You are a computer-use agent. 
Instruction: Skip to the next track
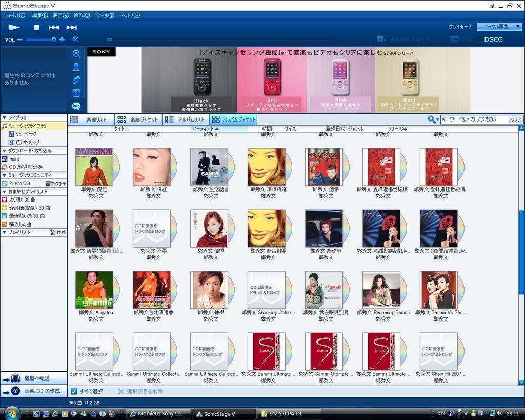[71, 28]
